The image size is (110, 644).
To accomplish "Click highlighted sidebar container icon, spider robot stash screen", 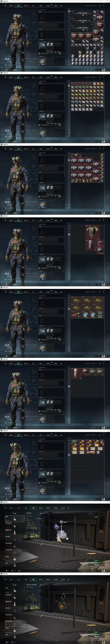I will click(69, 309).
